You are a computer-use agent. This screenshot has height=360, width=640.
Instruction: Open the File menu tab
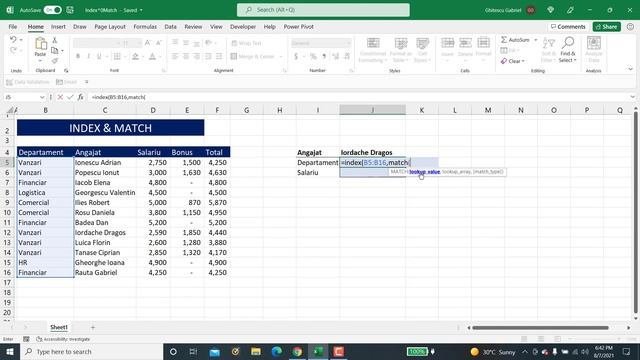[x=13, y=27]
